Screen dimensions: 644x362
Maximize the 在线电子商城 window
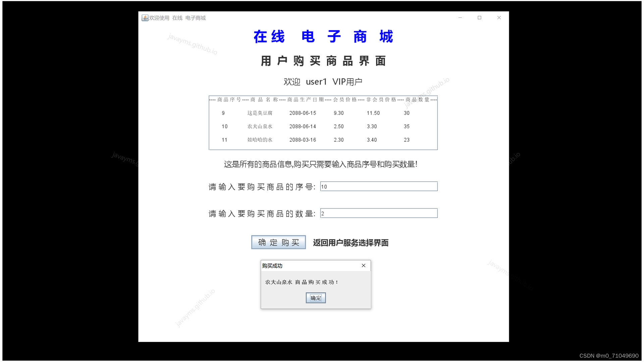479,18
